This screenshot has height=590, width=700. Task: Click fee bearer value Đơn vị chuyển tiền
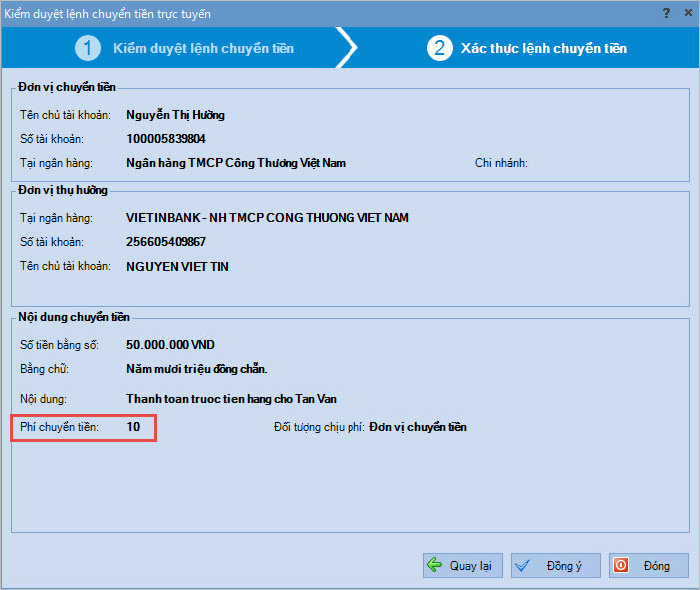pyautogui.click(x=418, y=427)
